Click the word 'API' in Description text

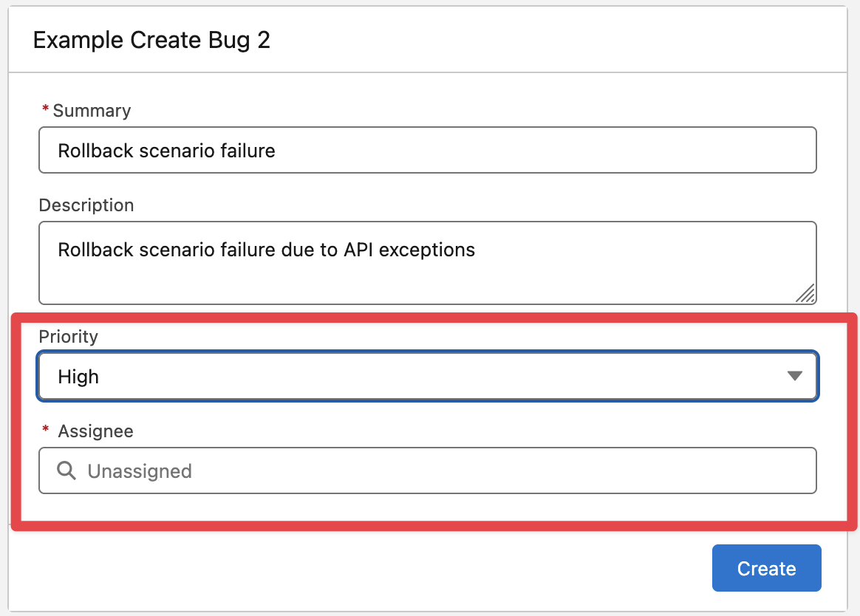[360, 250]
